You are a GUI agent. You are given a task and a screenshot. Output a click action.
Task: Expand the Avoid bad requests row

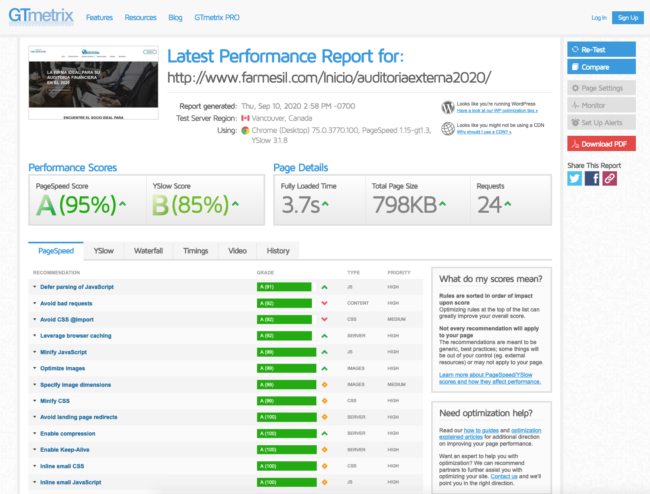point(66,303)
